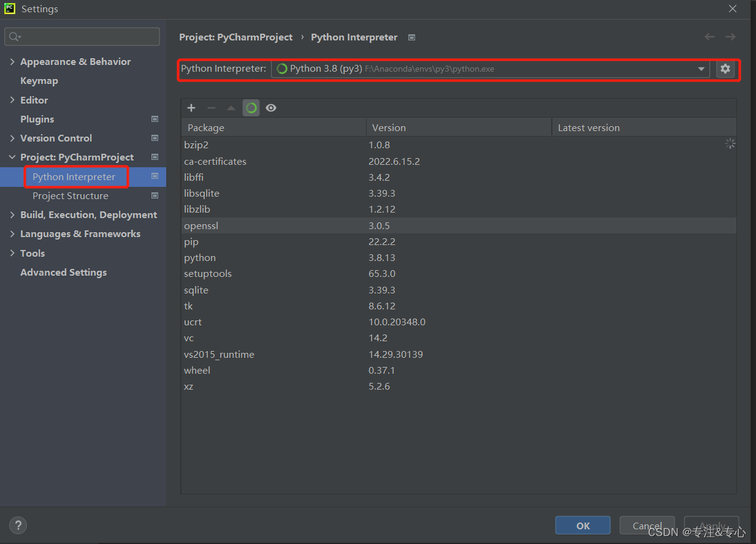Click the forward navigation arrow
Image resolution: width=756 pixels, height=544 pixels.
[x=730, y=37]
